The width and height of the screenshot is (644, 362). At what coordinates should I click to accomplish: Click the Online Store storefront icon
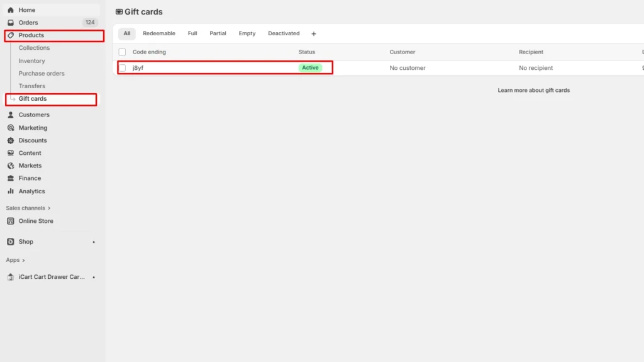click(x=11, y=221)
